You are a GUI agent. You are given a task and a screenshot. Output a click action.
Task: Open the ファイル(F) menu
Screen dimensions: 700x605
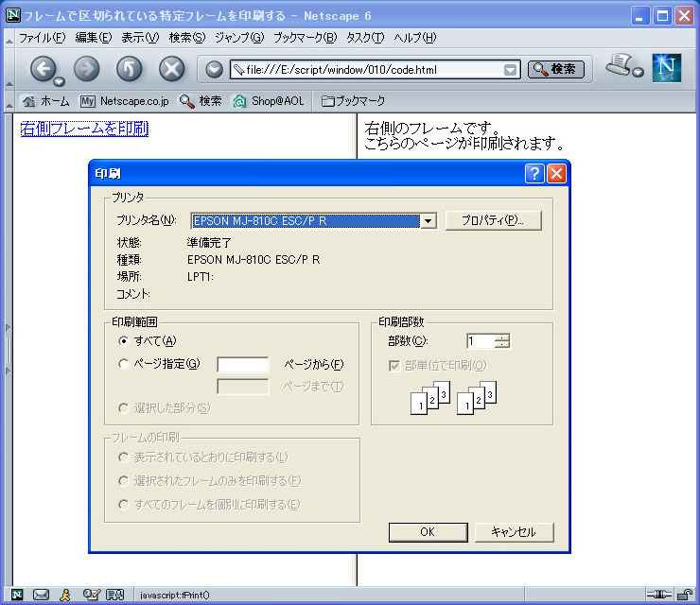point(42,38)
